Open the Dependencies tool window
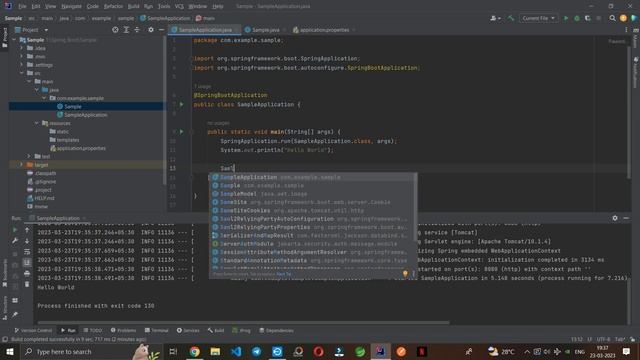Viewport: 640px width, 360px height. coord(276,330)
